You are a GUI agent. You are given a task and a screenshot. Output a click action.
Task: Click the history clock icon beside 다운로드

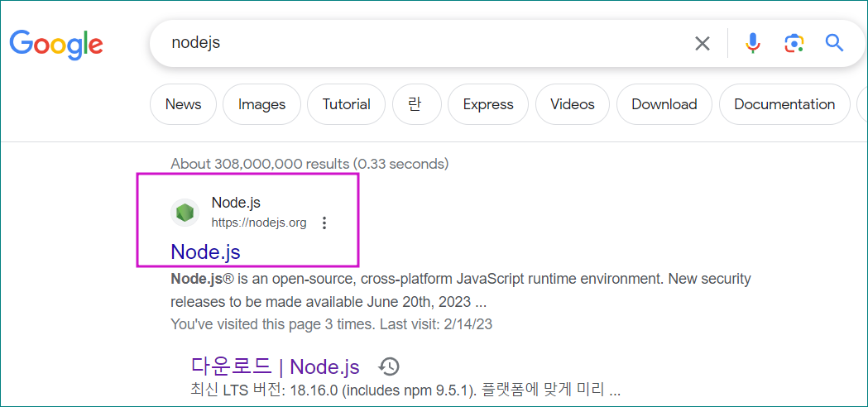click(x=389, y=366)
